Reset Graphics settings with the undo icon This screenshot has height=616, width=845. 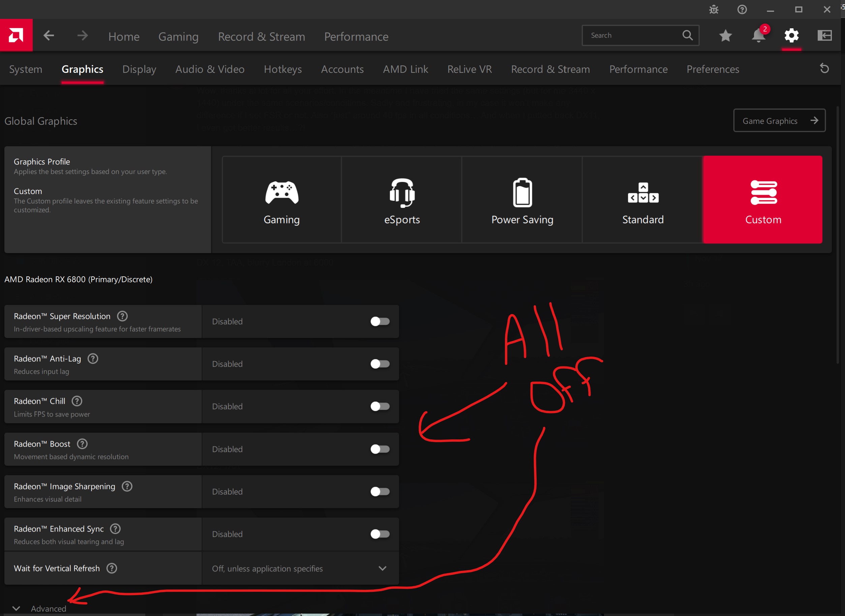(x=824, y=69)
